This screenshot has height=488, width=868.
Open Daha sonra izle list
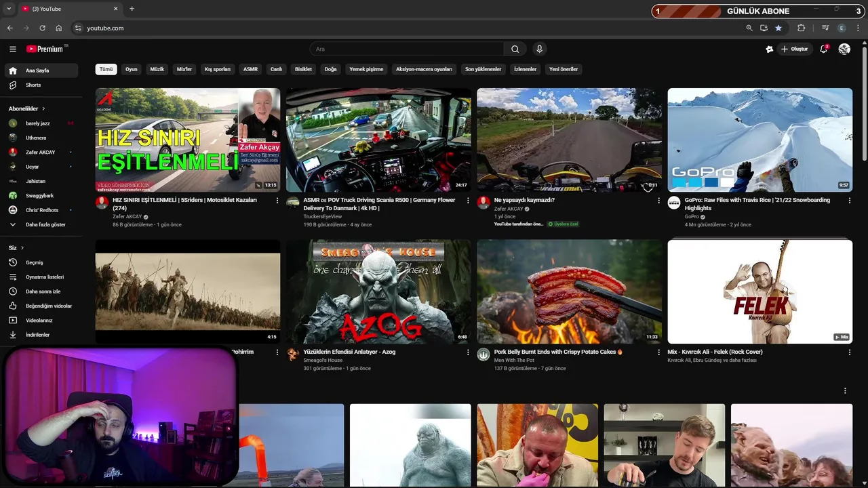(x=41, y=291)
